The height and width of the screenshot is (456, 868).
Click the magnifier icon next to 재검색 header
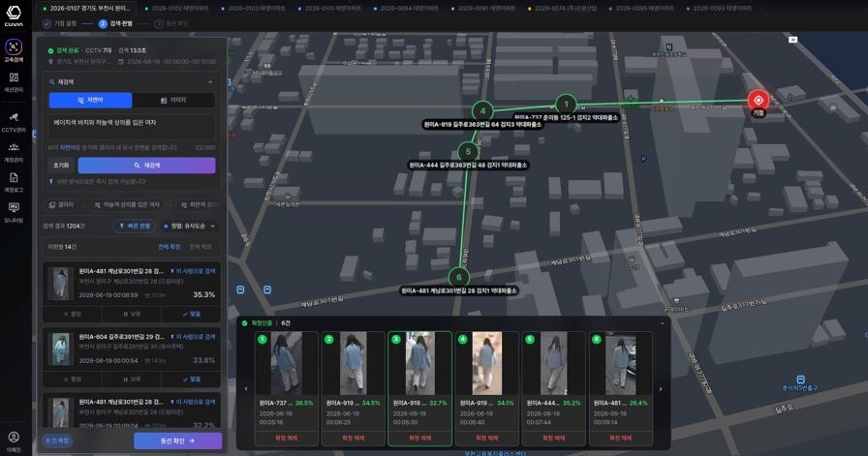pyautogui.click(x=52, y=82)
